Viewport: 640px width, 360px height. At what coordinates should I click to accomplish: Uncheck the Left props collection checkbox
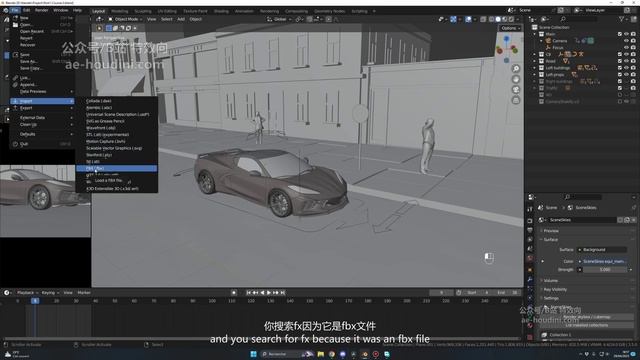(620, 74)
